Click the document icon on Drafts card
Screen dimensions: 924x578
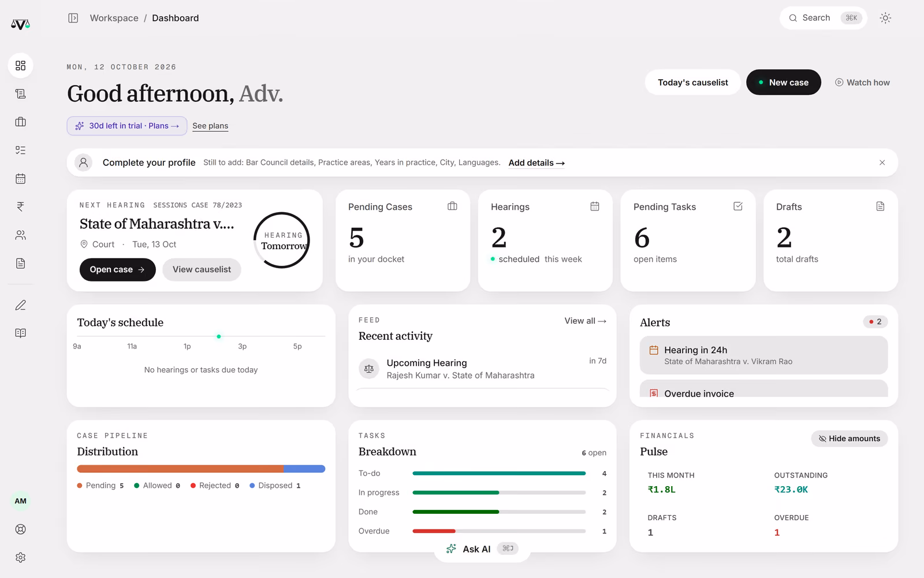[x=880, y=206]
